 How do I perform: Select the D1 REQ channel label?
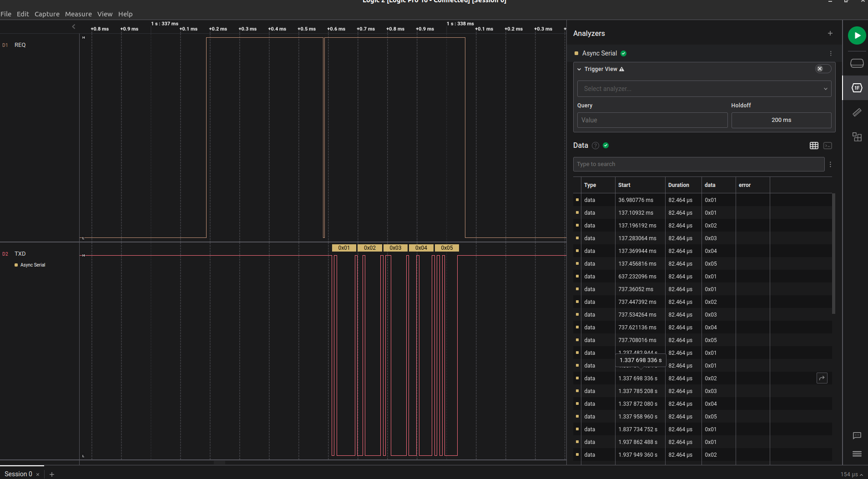pyautogui.click(x=20, y=45)
